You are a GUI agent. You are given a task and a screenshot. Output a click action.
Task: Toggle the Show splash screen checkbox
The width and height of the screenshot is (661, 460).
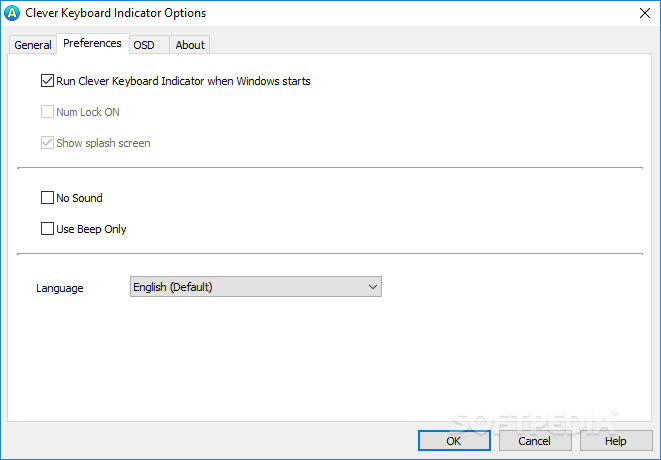(47, 143)
